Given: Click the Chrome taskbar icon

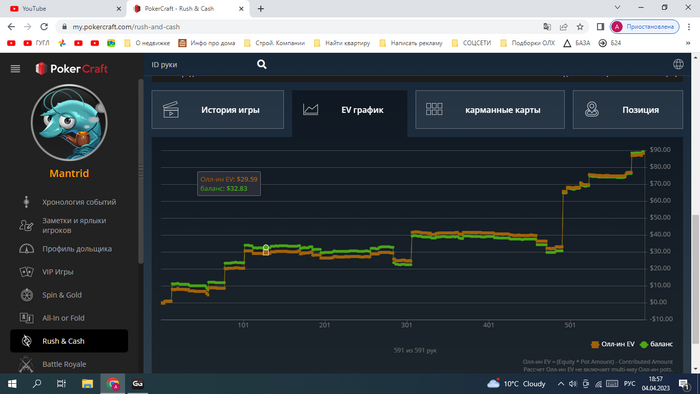Looking at the screenshot, I should [112, 384].
